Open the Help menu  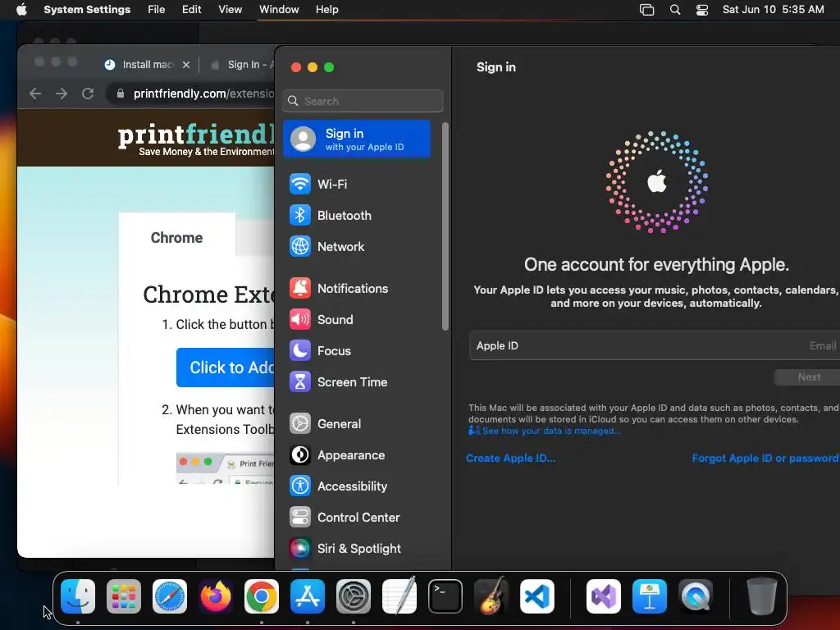[326, 10]
